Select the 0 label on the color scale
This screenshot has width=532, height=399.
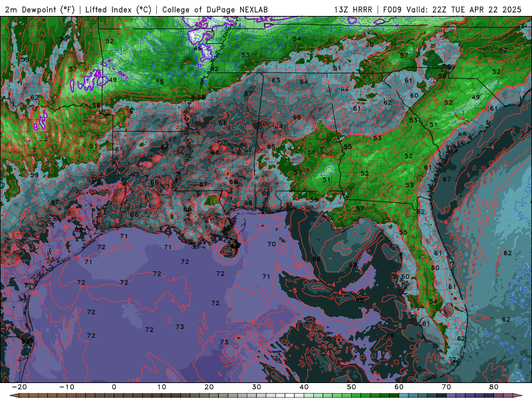[114, 387]
